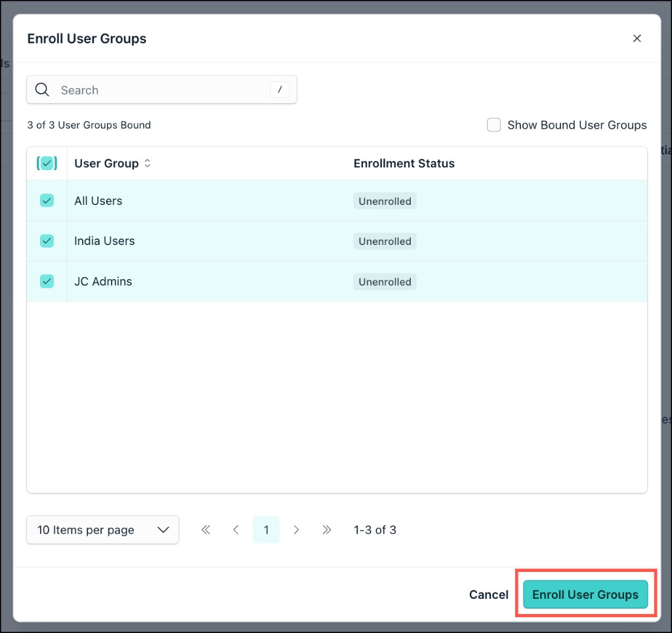Go to the previous page
The height and width of the screenshot is (633, 672).
point(236,530)
